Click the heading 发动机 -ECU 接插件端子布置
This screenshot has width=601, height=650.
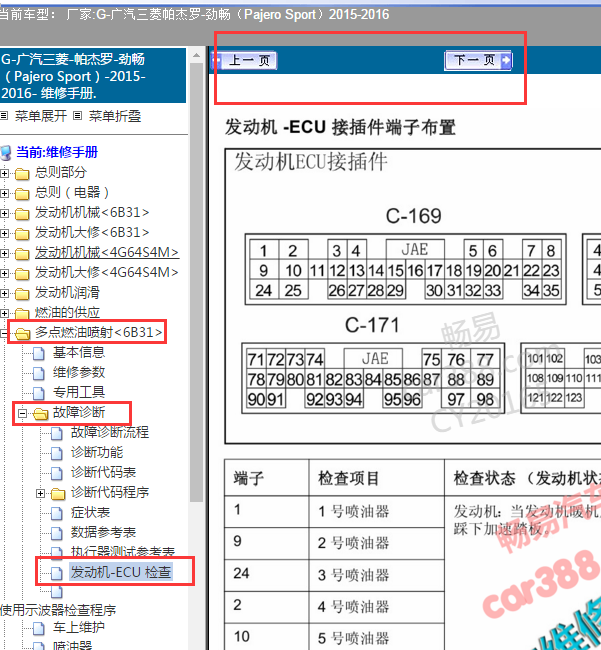(340, 127)
